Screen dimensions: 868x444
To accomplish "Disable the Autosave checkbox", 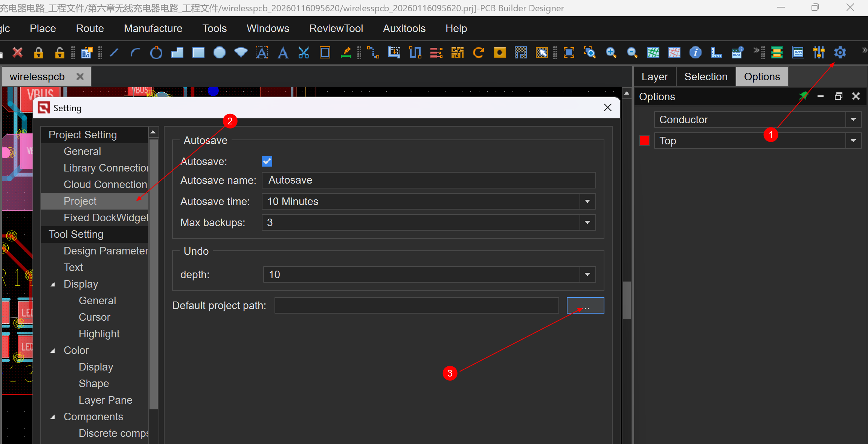I will [267, 161].
